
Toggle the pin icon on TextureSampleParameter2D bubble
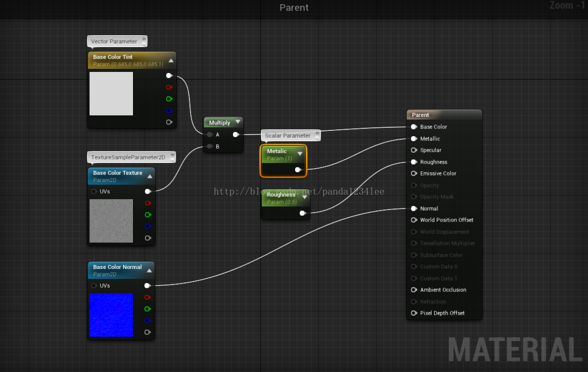click(x=172, y=155)
